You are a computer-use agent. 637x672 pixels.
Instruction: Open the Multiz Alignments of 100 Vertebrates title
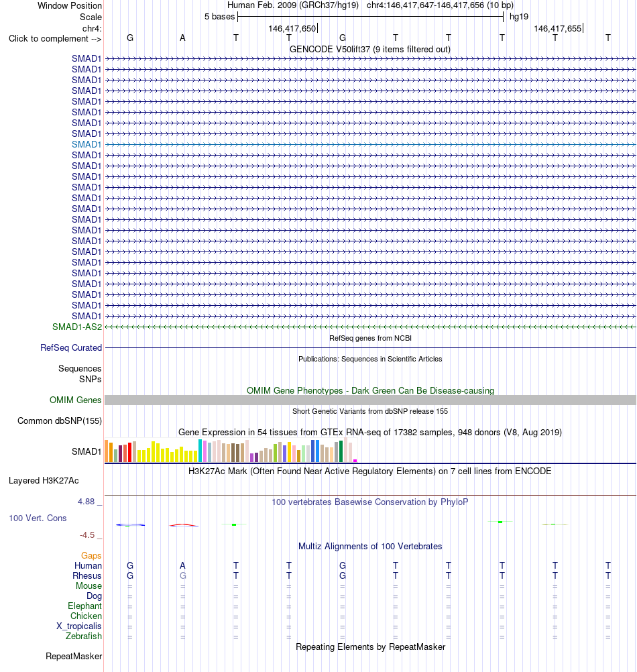coord(370,547)
